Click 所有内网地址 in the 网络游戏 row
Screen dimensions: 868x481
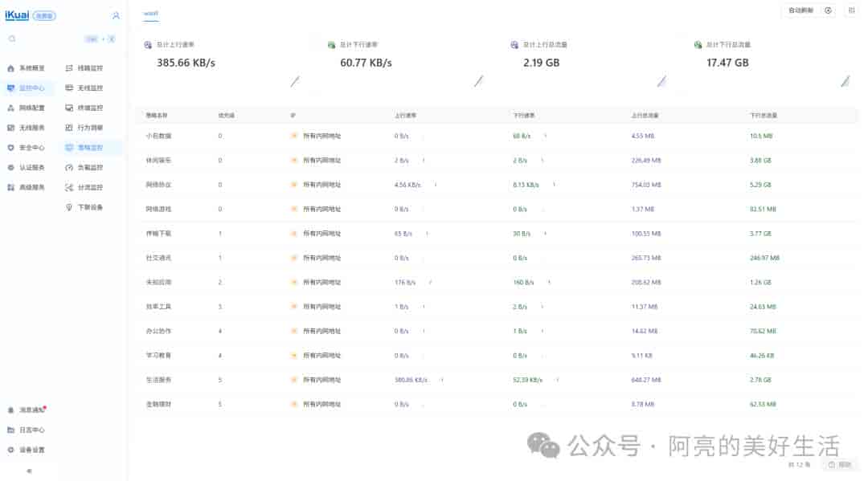pyautogui.click(x=321, y=209)
